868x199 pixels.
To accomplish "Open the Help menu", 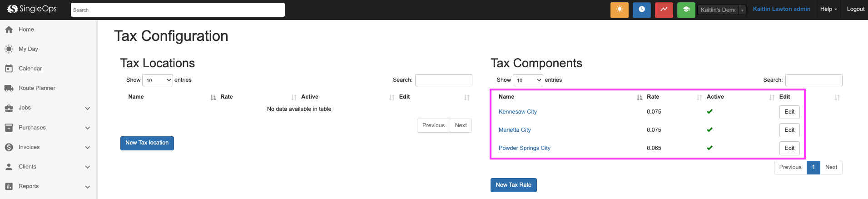I will (828, 9).
